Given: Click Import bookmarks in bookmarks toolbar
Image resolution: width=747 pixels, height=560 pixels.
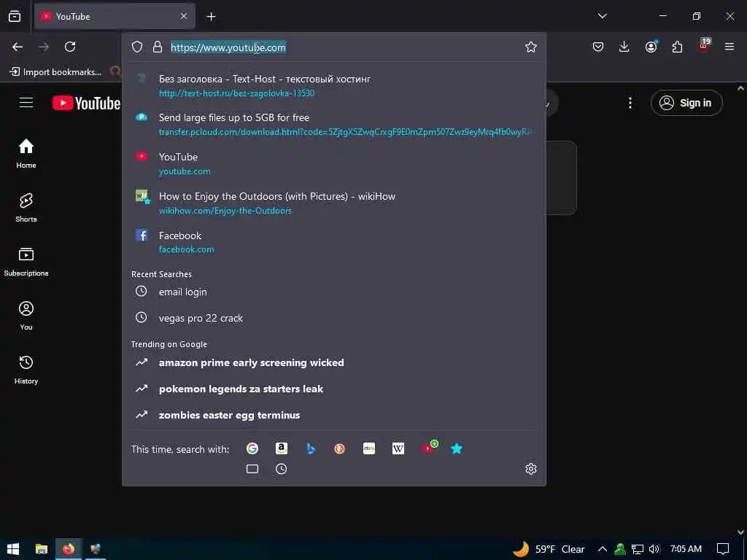Looking at the screenshot, I should 55,72.
